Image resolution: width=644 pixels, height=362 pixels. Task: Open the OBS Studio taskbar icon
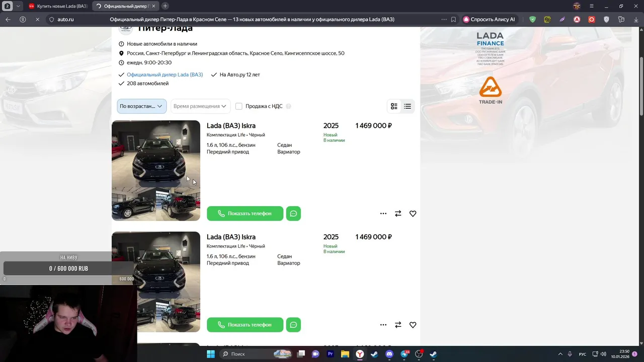click(x=419, y=354)
